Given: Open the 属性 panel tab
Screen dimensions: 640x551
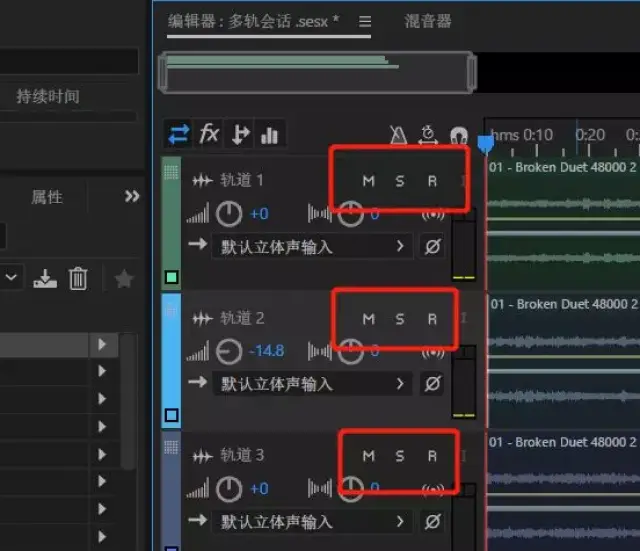Looking at the screenshot, I should click(x=47, y=197).
